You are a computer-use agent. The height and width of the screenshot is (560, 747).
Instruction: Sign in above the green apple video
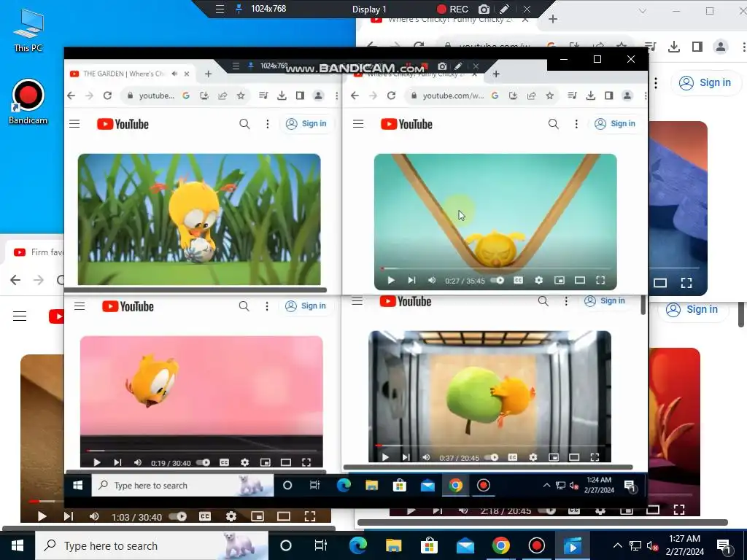605,301
